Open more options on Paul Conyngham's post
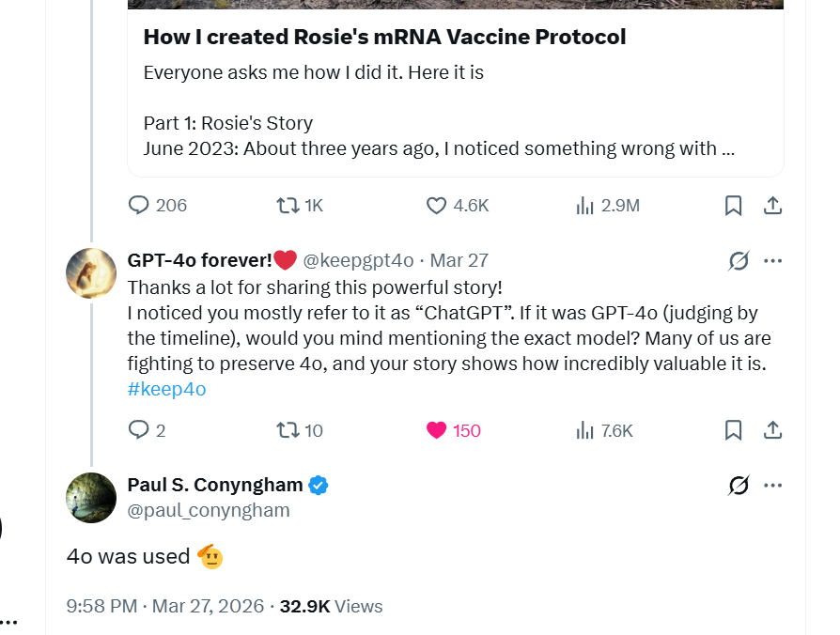840x635 pixels. click(x=773, y=486)
